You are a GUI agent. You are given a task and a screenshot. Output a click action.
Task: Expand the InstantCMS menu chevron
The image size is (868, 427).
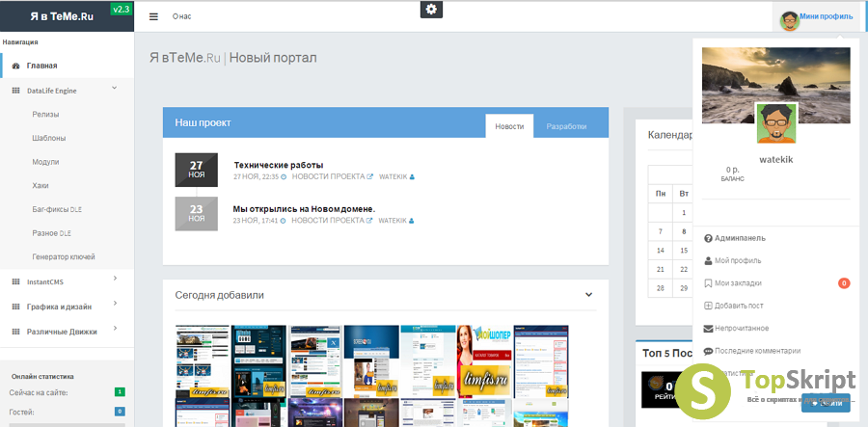pyautogui.click(x=115, y=279)
